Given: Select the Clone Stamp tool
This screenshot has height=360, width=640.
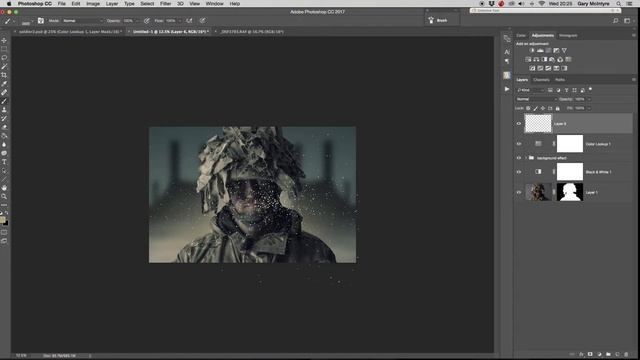Looking at the screenshot, I should tap(4, 110).
